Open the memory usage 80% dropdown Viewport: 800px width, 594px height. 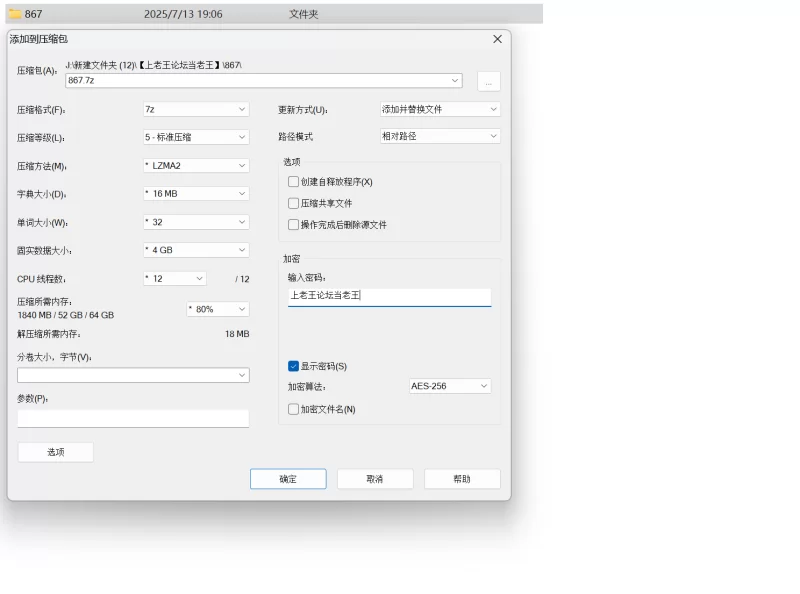(218, 309)
